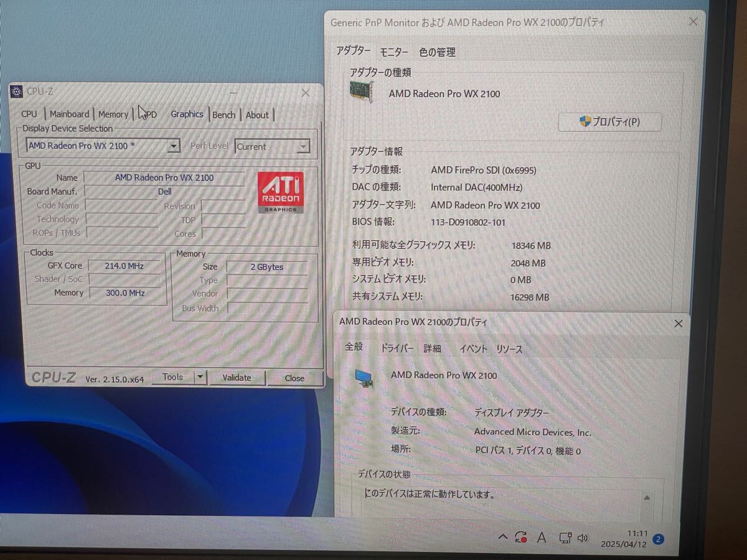The width and height of the screenshot is (747, 560).
Task: Click the Tools button in CPU-Z
Action: tap(172, 376)
